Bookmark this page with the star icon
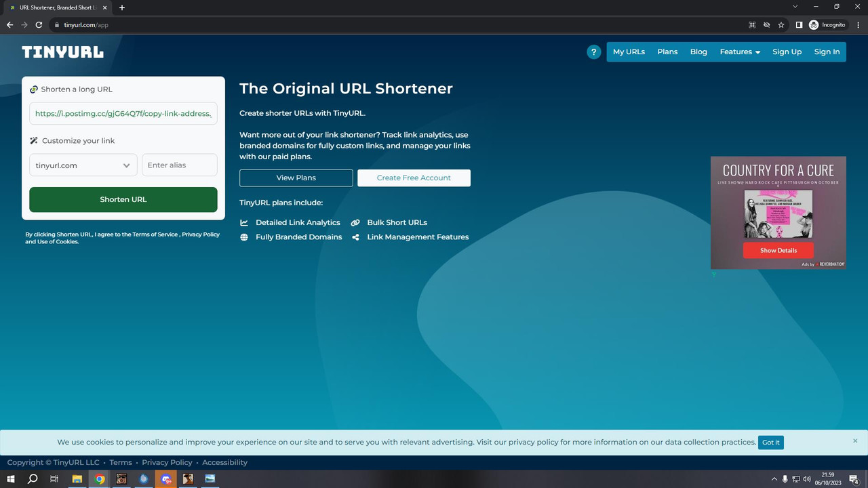Screen dimensions: 868x488 click(781, 25)
